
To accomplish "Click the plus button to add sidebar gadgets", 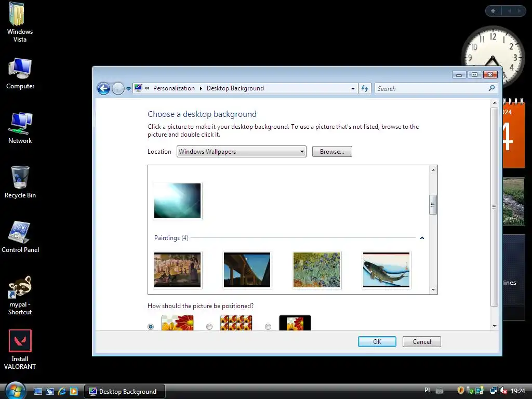I will click(x=493, y=11).
